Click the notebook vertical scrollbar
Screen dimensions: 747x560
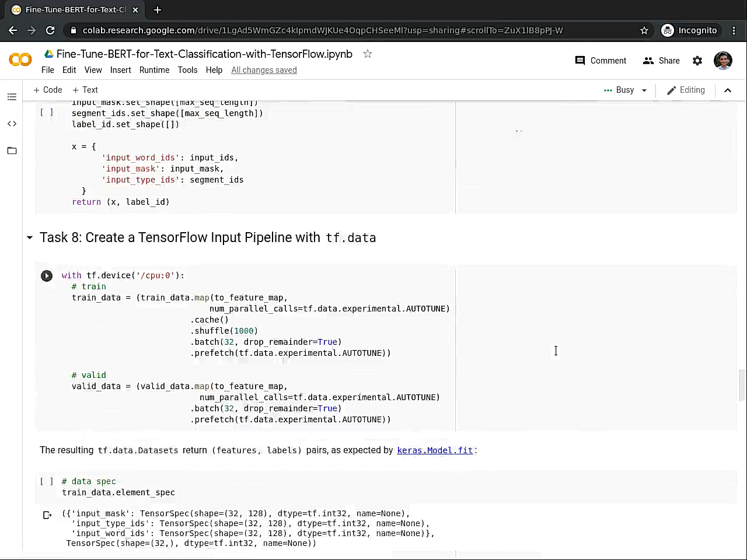click(742, 385)
